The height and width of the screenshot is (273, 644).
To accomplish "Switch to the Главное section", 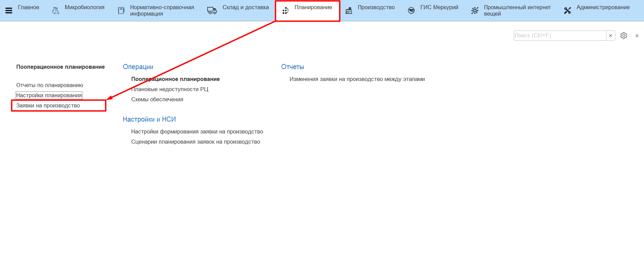I will 28,7.
